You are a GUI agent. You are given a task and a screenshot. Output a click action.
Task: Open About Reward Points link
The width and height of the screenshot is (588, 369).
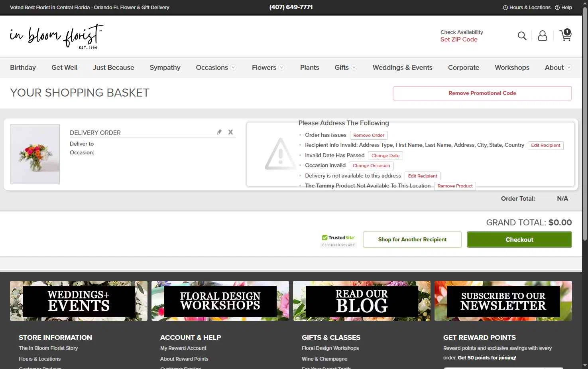point(184,359)
